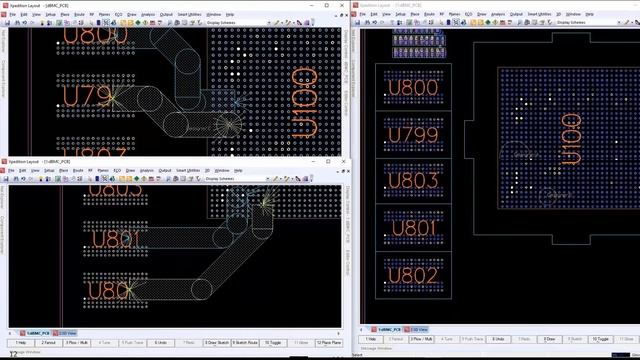
Task: Click dark blue chip icon in right toolbar
Action: coord(449,22)
